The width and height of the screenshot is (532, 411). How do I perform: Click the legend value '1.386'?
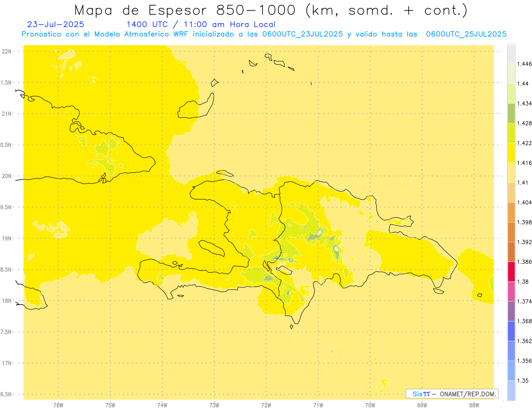524,262
